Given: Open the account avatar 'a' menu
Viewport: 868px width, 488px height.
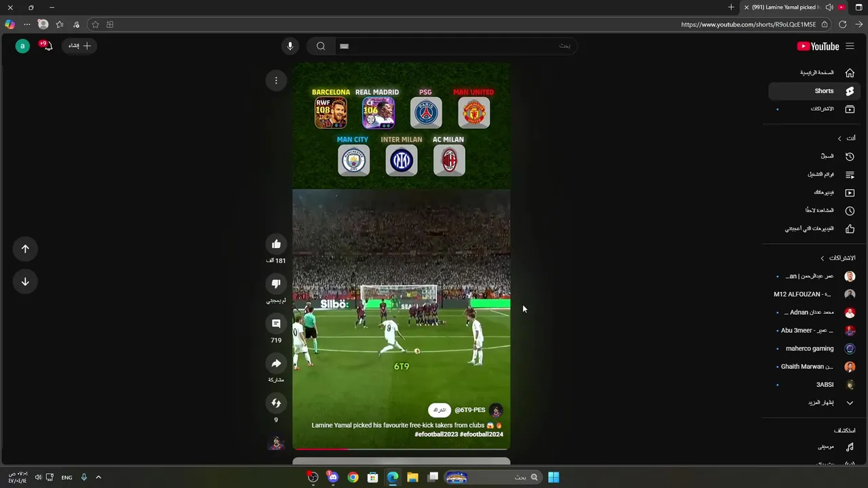Looking at the screenshot, I should [22, 46].
